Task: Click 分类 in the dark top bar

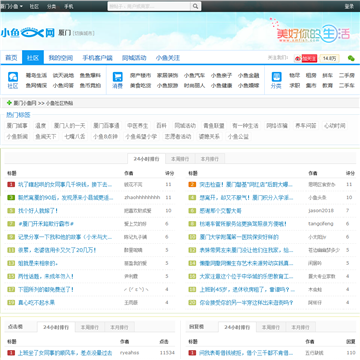Action: 51,6
